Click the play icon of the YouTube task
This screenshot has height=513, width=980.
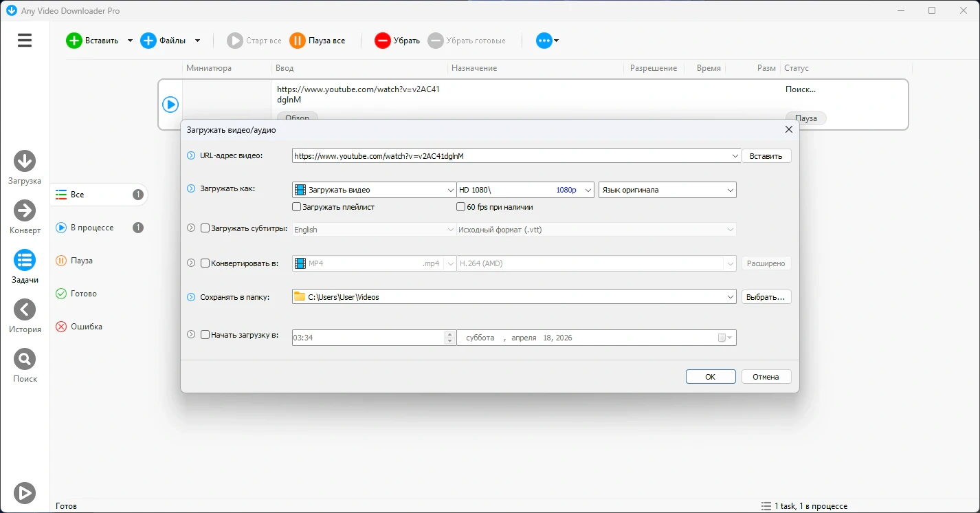point(170,105)
